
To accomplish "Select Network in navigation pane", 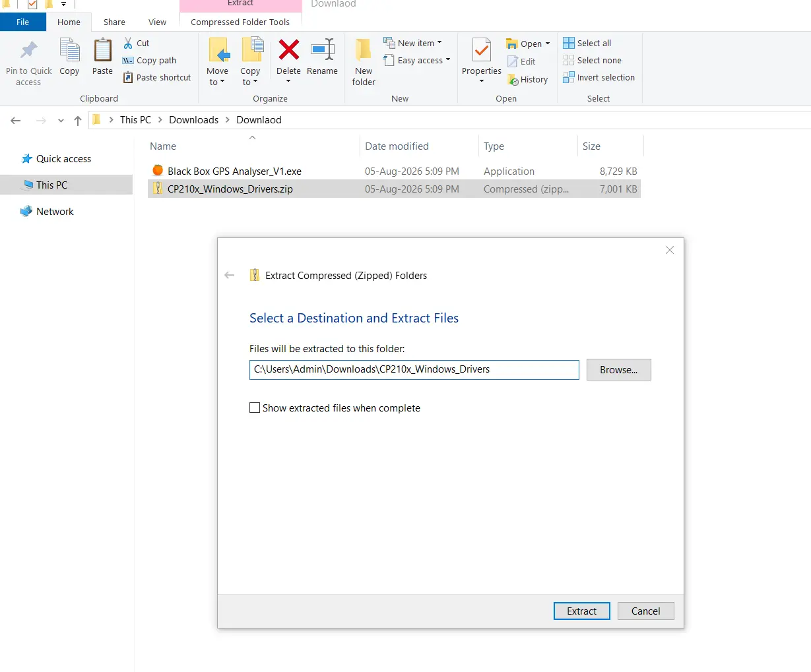I will [x=55, y=211].
